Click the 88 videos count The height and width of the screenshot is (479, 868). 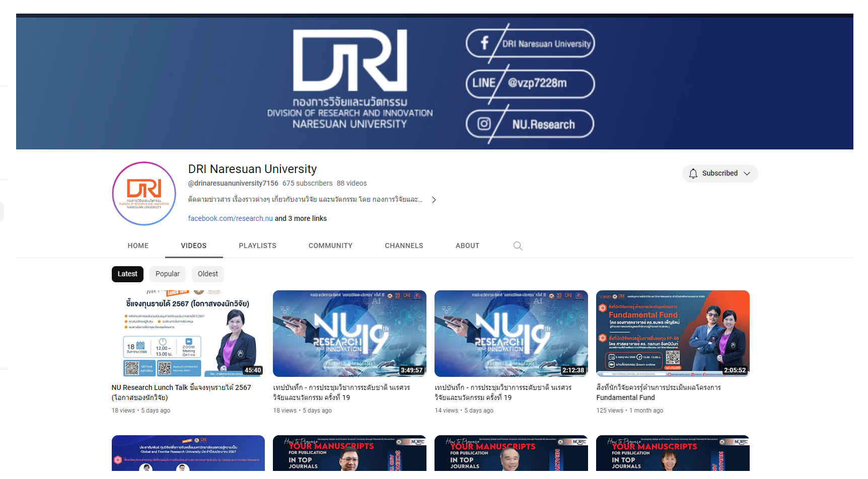(x=352, y=183)
